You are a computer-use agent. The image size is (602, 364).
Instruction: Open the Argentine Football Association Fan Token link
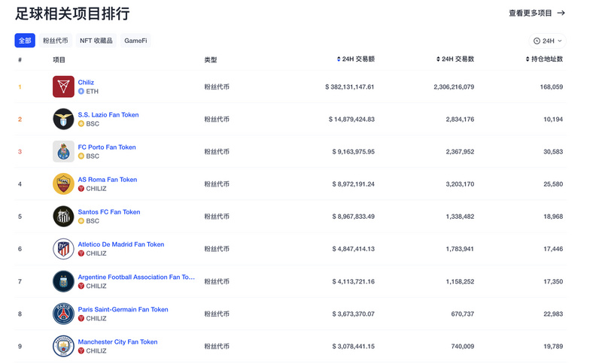[x=136, y=277]
